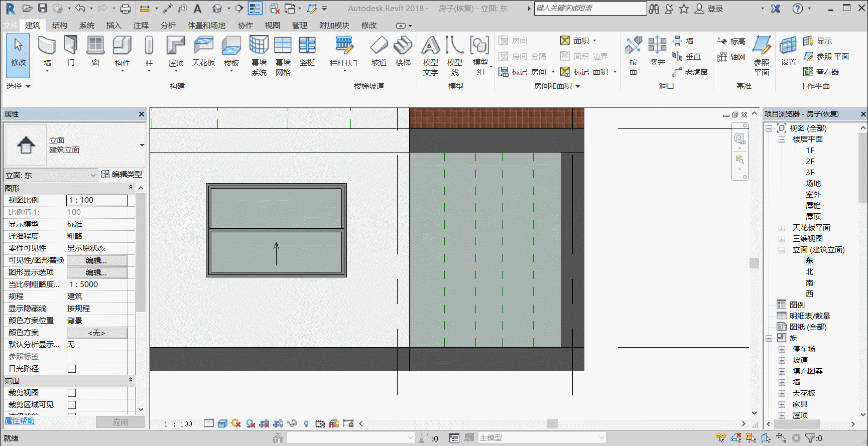Click 编辑类型 button in properties
Screen dimensions: 868x446
tap(122, 174)
